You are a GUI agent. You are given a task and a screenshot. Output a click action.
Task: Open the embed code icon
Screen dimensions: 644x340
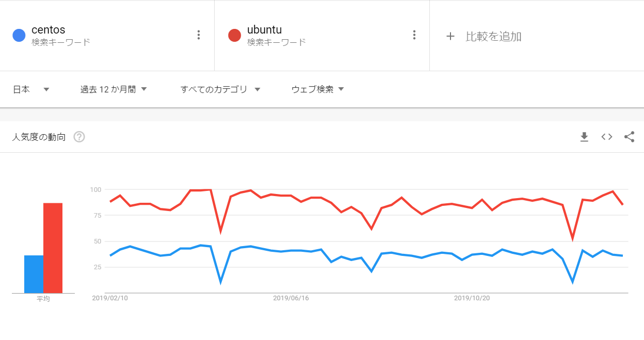pyautogui.click(x=607, y=137)
